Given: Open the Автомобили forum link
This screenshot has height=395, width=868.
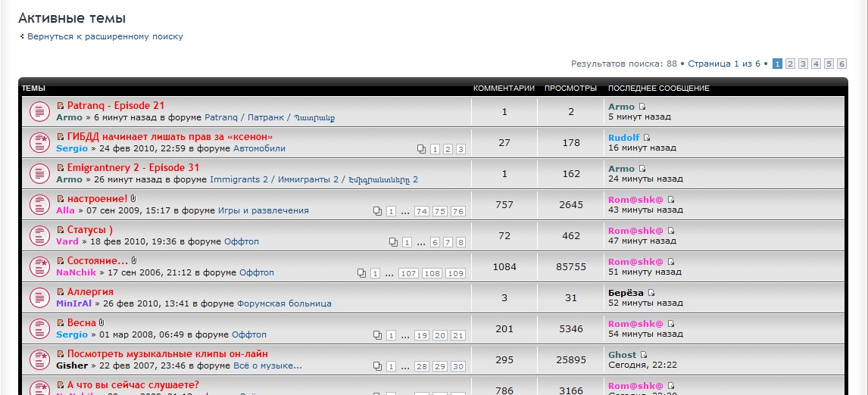Looking at the screenshot, I should tap(259, 148).
